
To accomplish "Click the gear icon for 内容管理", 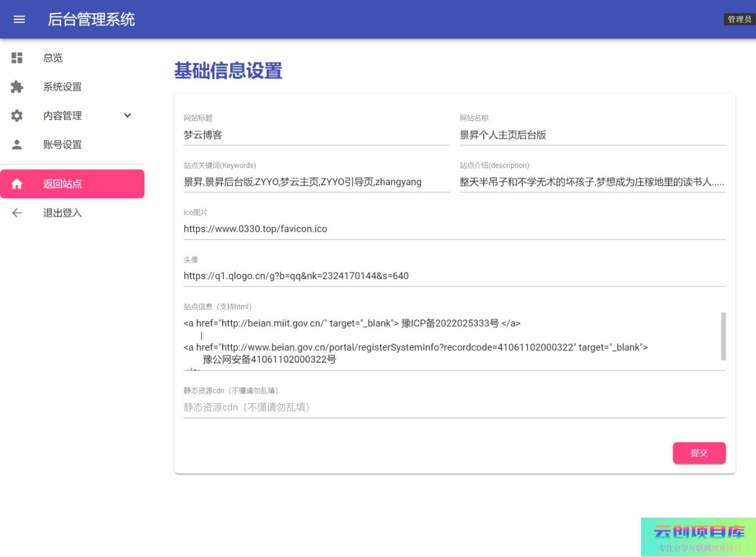I will (17, 115).
